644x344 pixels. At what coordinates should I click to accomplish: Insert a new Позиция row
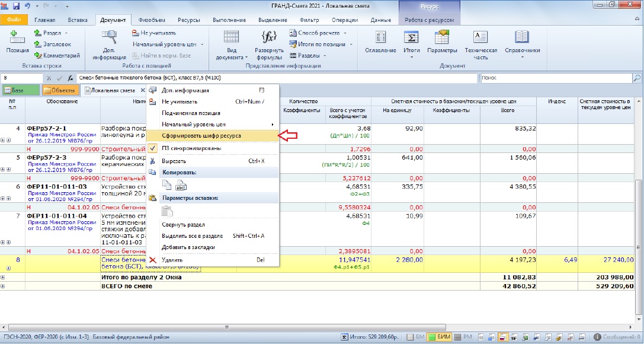17,42
